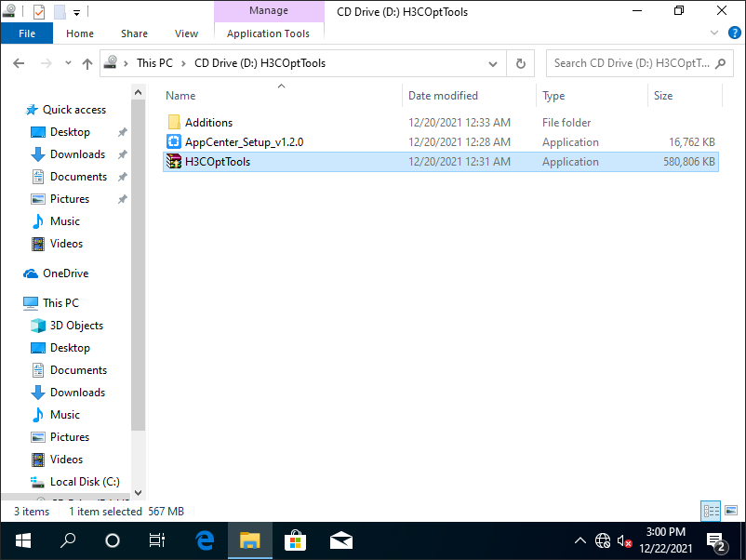Open Task View on taskbar
Image resolution: width=746 pixels, height=560 pixels.
(156, 540)
